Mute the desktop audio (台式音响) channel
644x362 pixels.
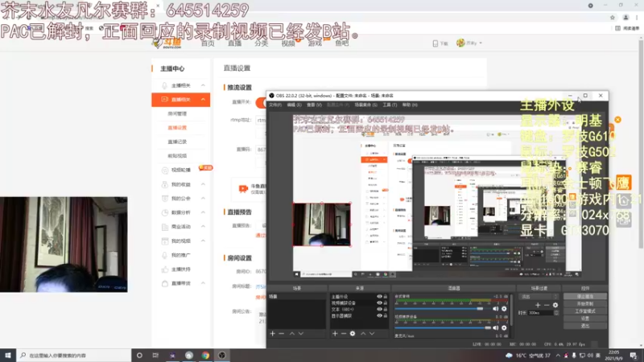pos(496,309)
